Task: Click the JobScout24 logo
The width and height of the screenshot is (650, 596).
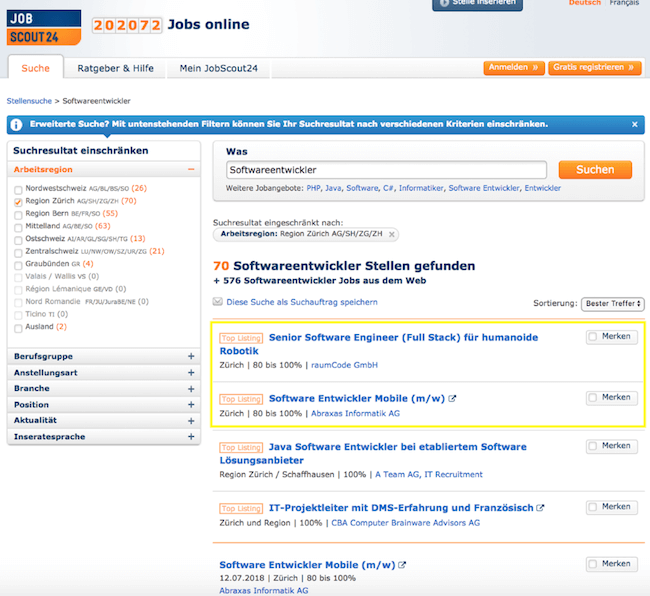Action: (44, 28)
